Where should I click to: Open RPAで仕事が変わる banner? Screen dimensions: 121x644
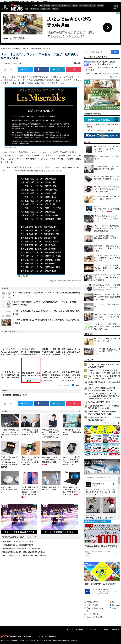[x=102, y=120]
